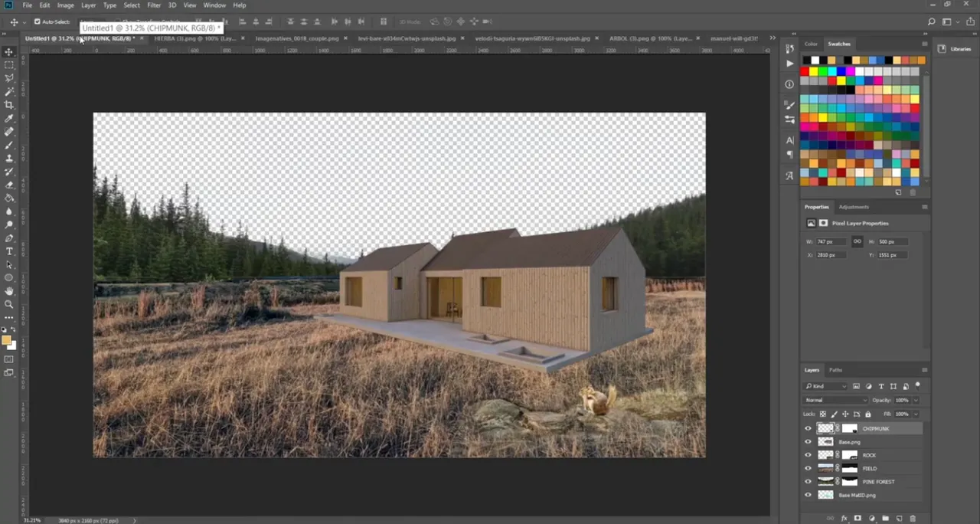Toggle visibility of PINE FOREST layer
The height and width of the screenshot is (524, 980).
(808, 482)
